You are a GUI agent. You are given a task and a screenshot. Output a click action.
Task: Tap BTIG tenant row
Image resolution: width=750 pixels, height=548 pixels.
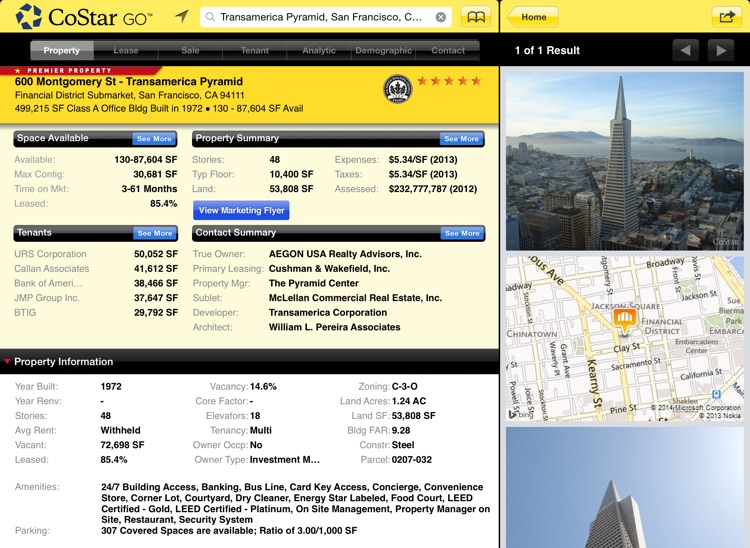point(96,313)
